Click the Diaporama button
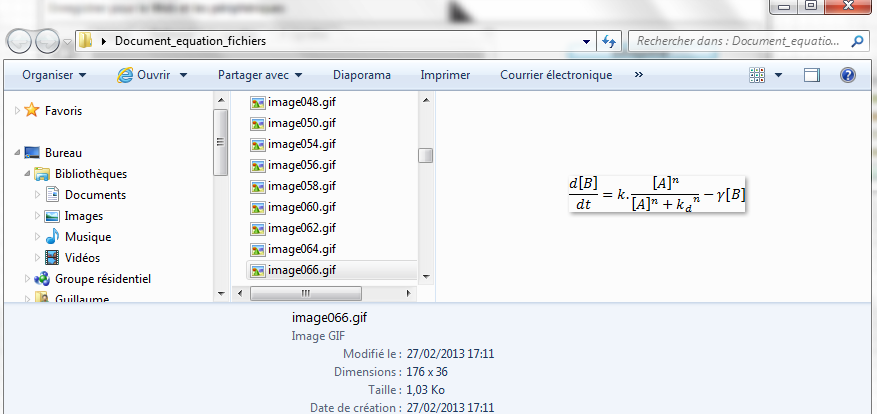The height and width of the screenshot is (414, 877). coord(361,75)
